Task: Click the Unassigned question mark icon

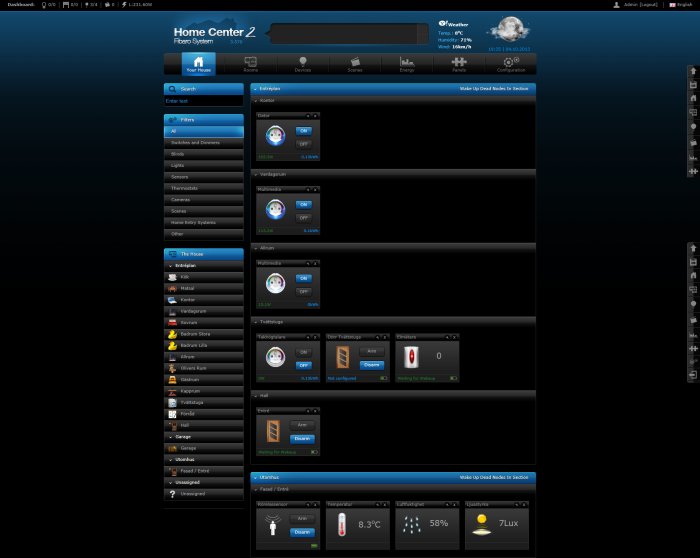Action: (x=172, y=494)
